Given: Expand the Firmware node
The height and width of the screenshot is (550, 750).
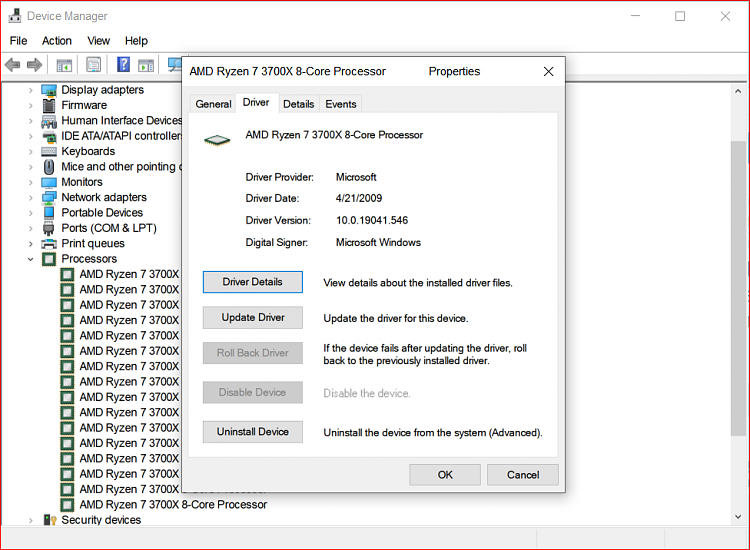Looking at the screenshot, I should coord(31,105).
